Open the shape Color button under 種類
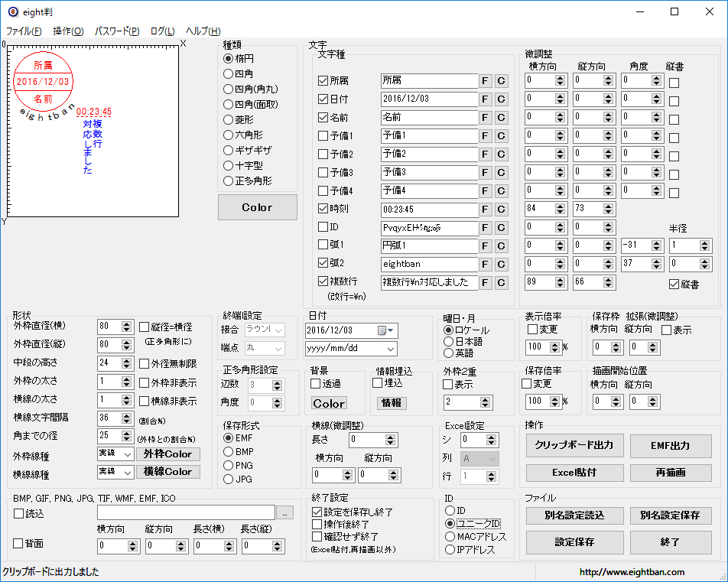This screenshot has height=582, width=728. click(257, 207)
